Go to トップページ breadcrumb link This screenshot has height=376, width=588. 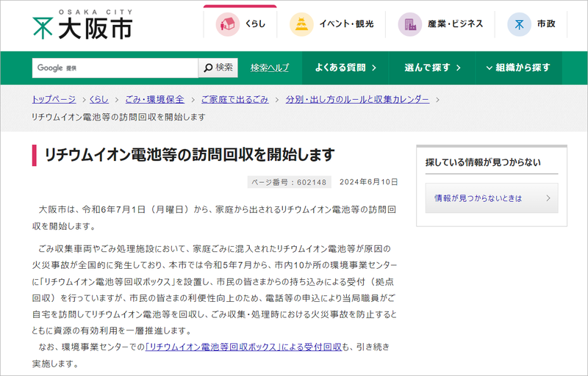[54, 99]
